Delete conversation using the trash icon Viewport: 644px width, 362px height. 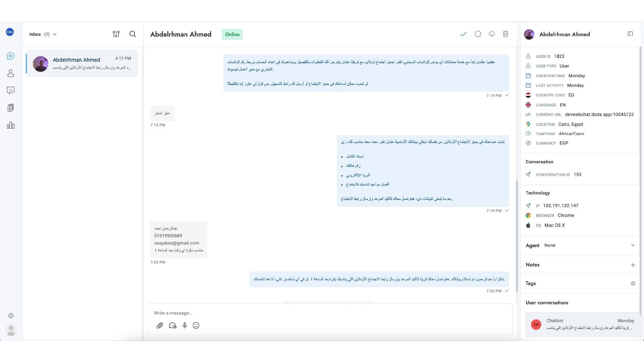[506, 34]
